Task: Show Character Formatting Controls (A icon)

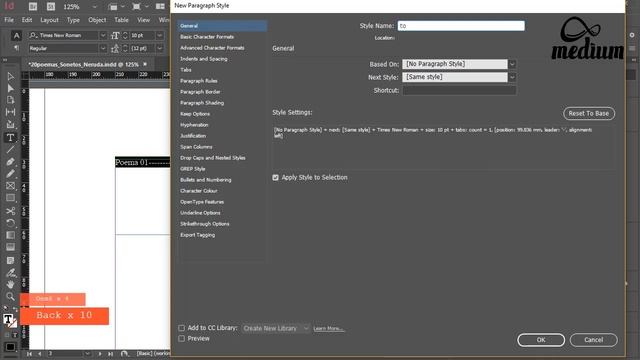Action: tap(16, 36)
